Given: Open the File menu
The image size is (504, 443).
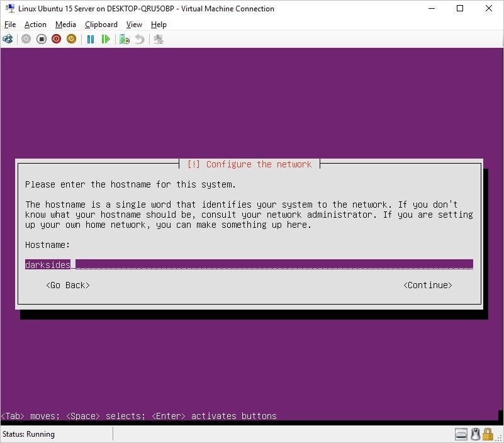Looking at the screenshot, I should pos(9,25).
